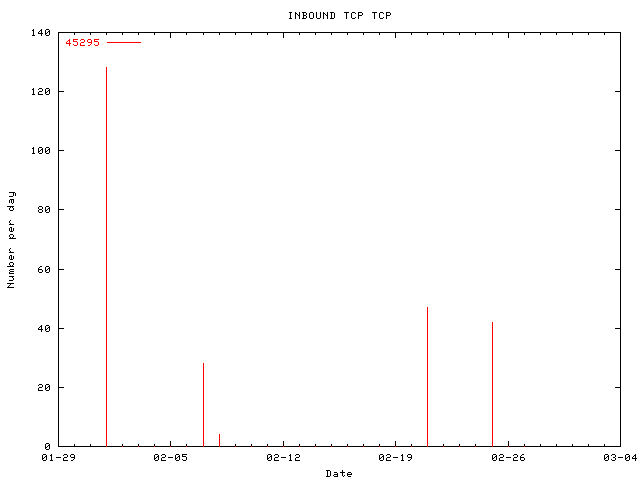Viewport: 640px width, 480px height.
Task: Click the chart title INBOUND TCP TCP
Action: [340, 16]
